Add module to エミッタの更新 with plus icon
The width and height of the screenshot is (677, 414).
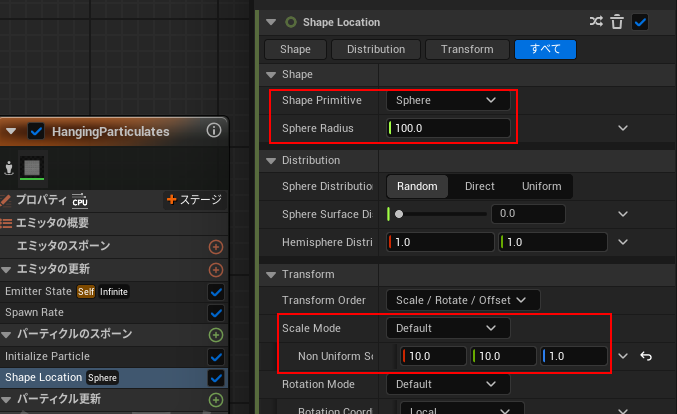click(215, 269)
